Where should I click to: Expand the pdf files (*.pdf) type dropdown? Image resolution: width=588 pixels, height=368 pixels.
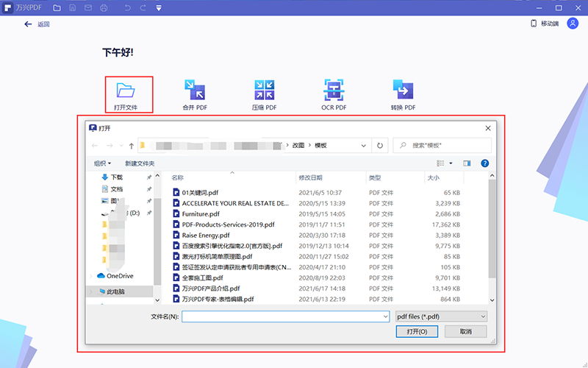coord(441,316)
